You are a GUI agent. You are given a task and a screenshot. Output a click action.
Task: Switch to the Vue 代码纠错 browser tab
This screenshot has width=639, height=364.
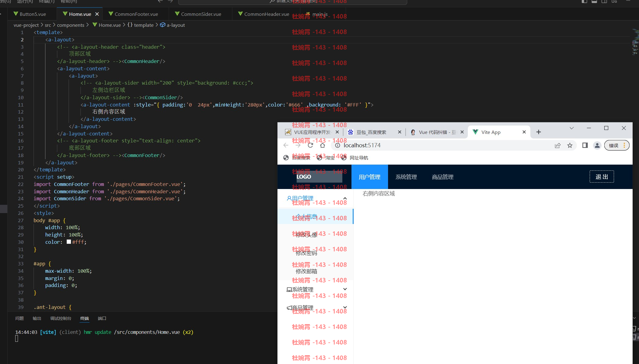point(436,132)
